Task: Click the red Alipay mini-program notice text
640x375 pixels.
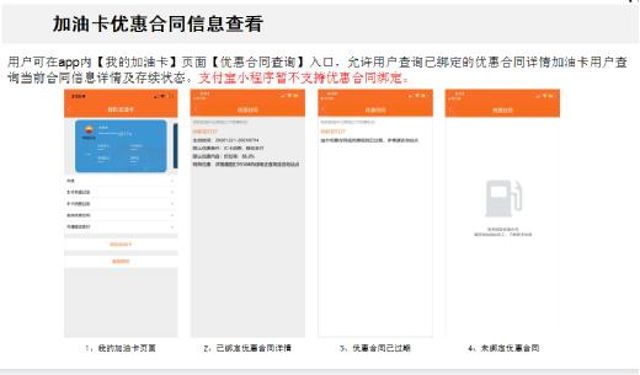Action: pyautogui.click(x=303, y=78)
